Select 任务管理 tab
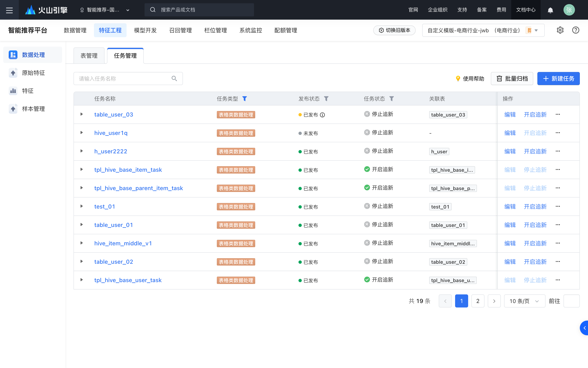The image size is (588, 368). pyautogui.click(x=125, y=56)
